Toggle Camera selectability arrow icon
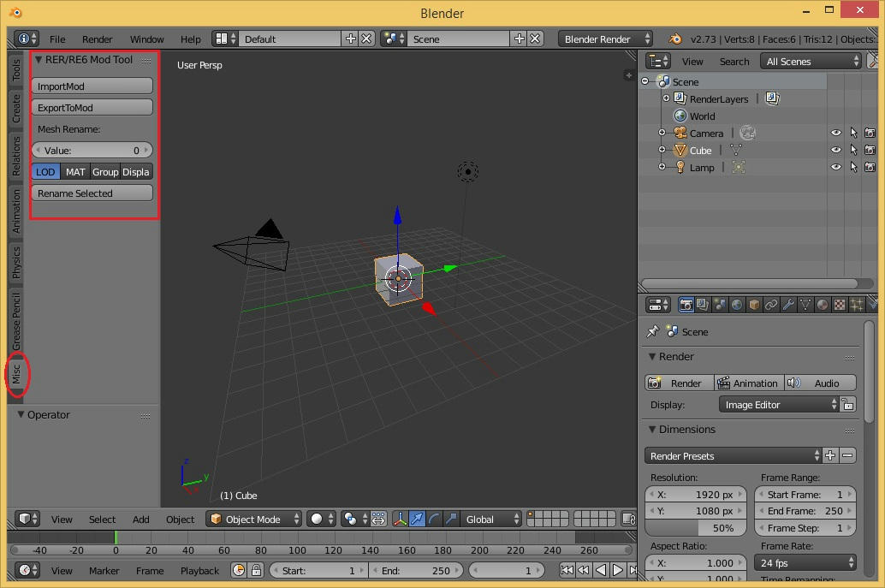This screenshot has height=588, width=885. click(853, 134)
